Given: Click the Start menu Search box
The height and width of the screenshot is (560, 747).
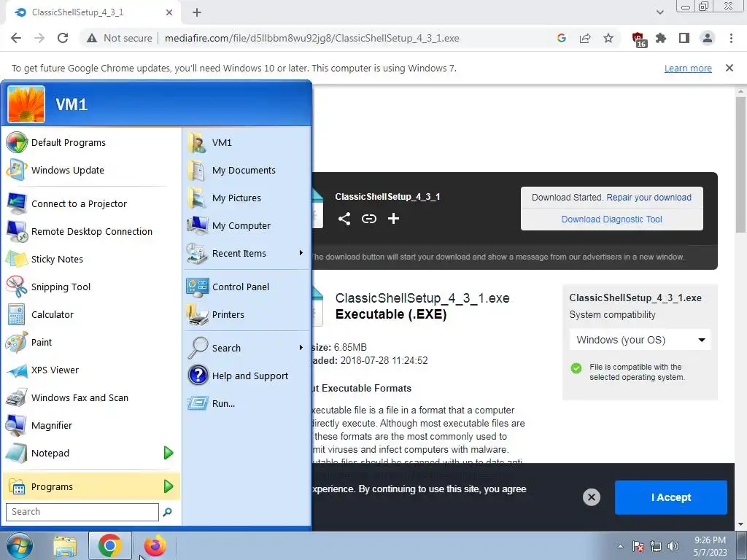Looking at the screenshot, I should pyautogui.click(x=82, y=512).
